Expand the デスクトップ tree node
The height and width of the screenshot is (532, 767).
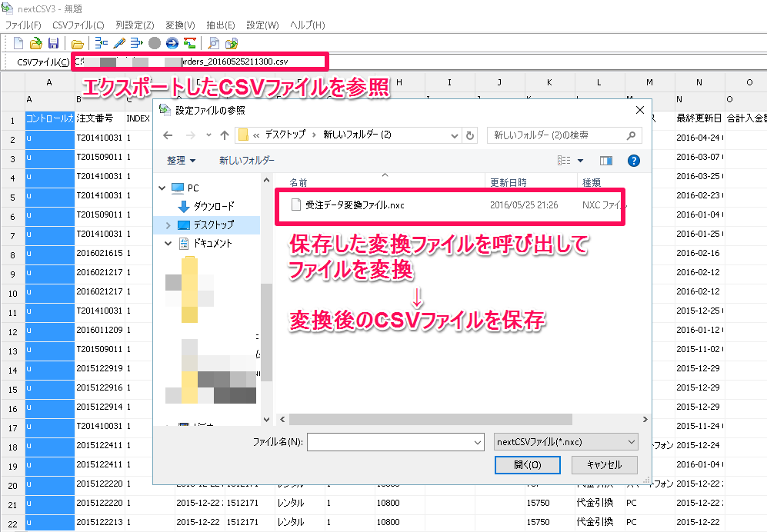[x=168, y=225]
